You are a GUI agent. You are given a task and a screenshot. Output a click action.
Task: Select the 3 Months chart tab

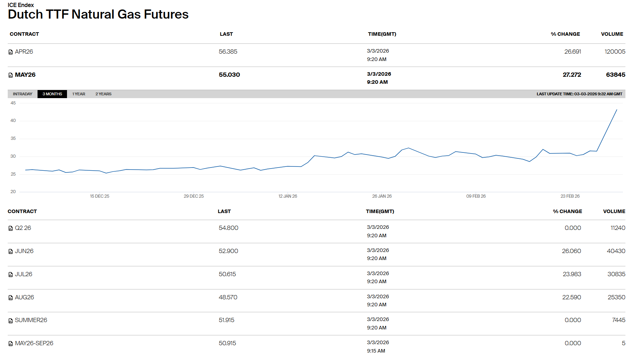[52, 94]
